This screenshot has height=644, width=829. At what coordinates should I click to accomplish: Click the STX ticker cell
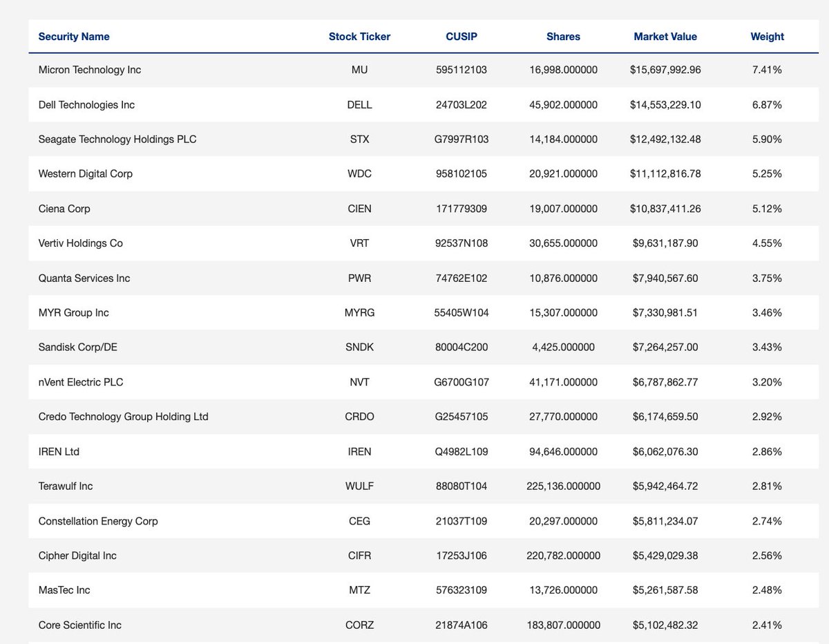tap(360, 140)
